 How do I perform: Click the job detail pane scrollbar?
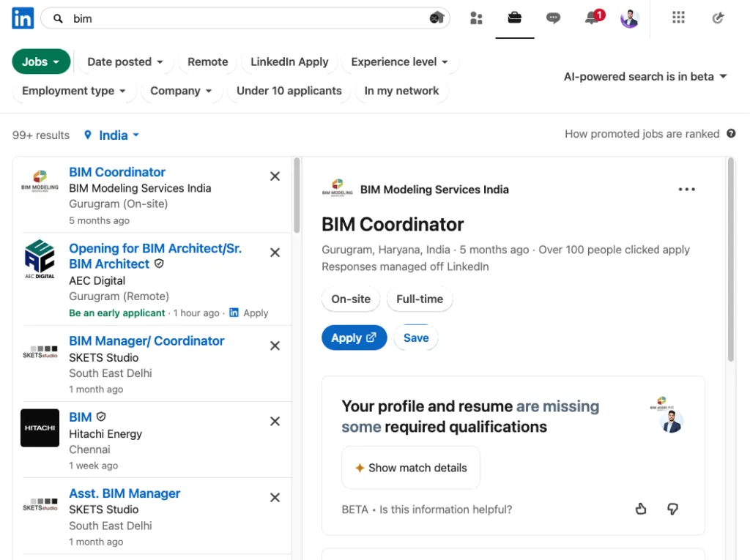[x=730, y=259]
